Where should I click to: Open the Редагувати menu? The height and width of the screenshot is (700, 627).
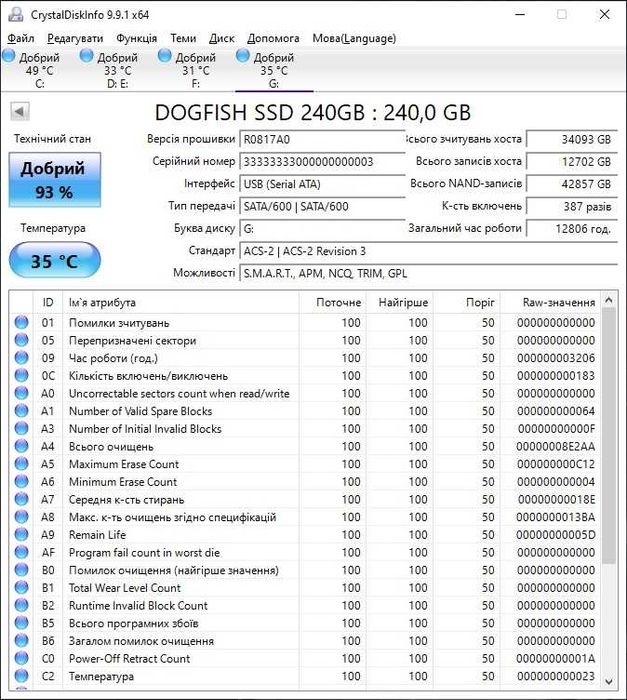(x=75, y=38)
